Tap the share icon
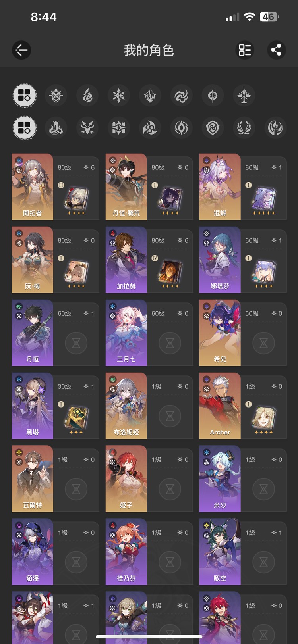 coord(276,50)
